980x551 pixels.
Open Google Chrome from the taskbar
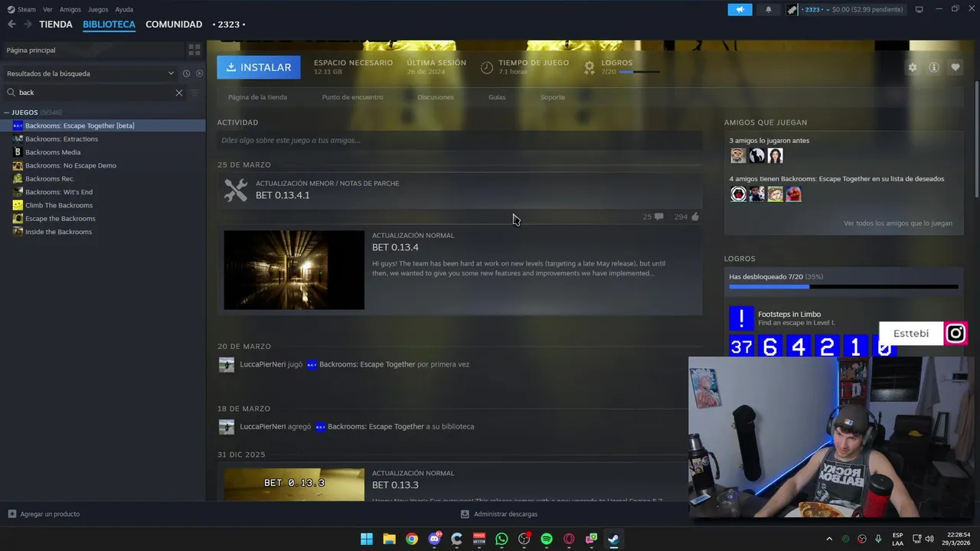point(412,539)
